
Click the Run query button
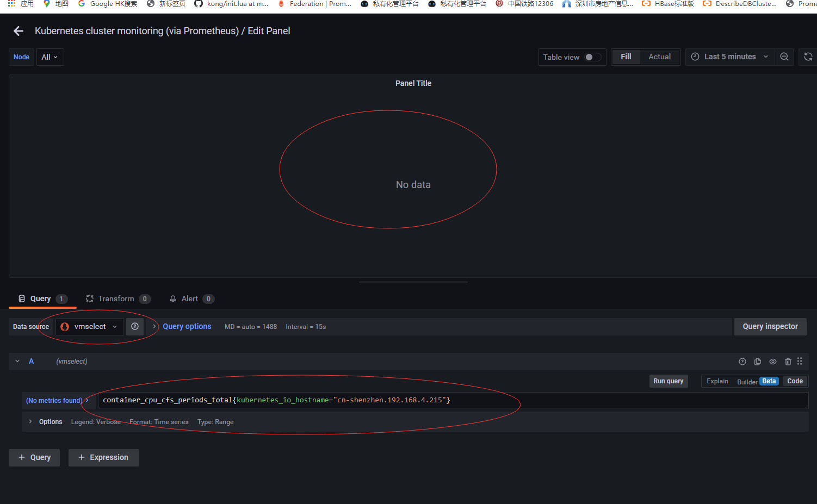click(x=668, y=381)
